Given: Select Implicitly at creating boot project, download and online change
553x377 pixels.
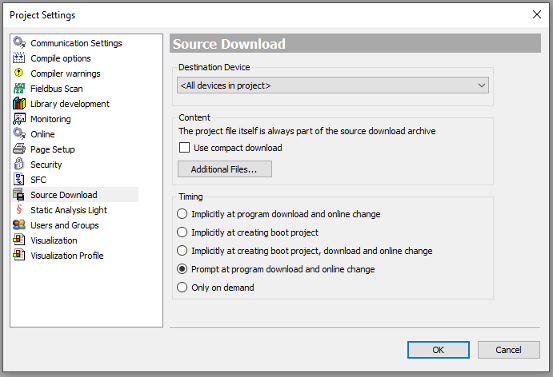Looking at the screenshot, I should click(182, 250).
